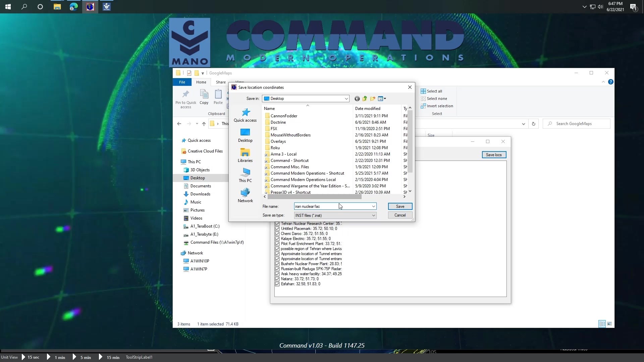Switch to the Command MANO taskbar app
The image size is (644, 362).
point(107,7)
